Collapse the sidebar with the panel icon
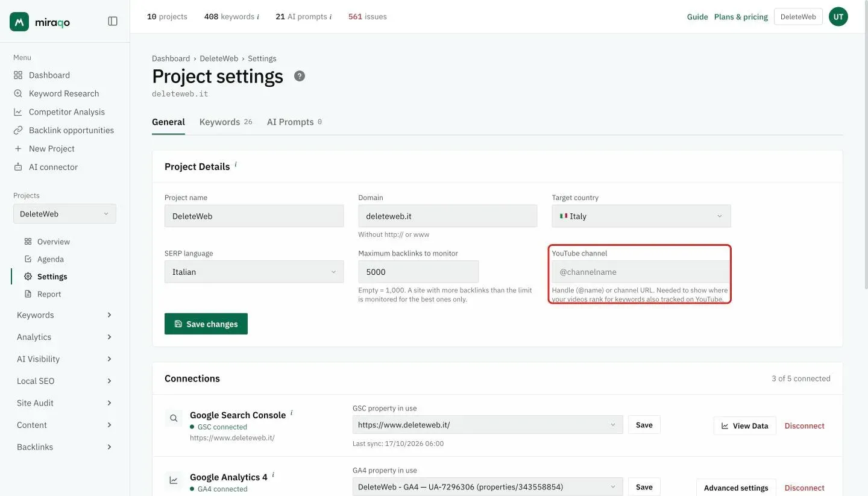This screenshot has height=496, width=868. click(x=113, y=21)
